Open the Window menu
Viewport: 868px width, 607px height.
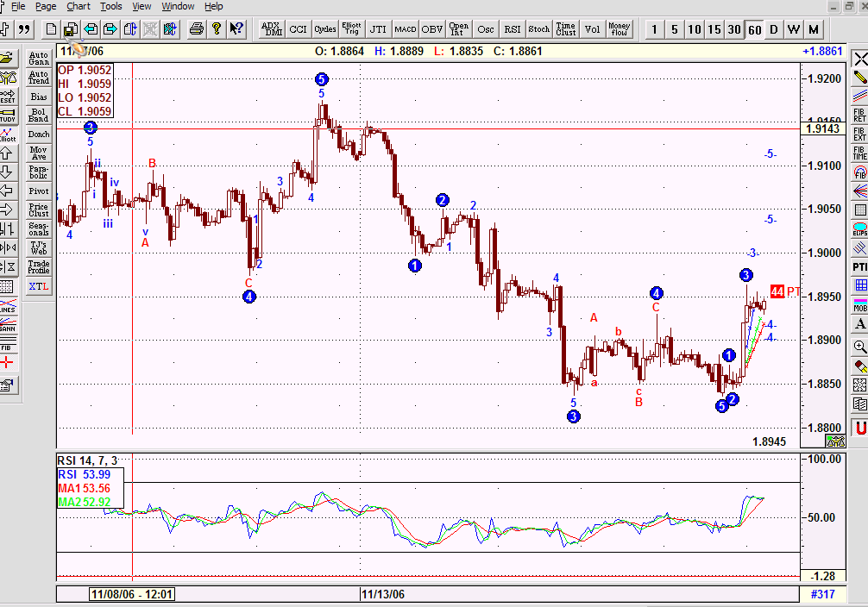coord(178,6)
